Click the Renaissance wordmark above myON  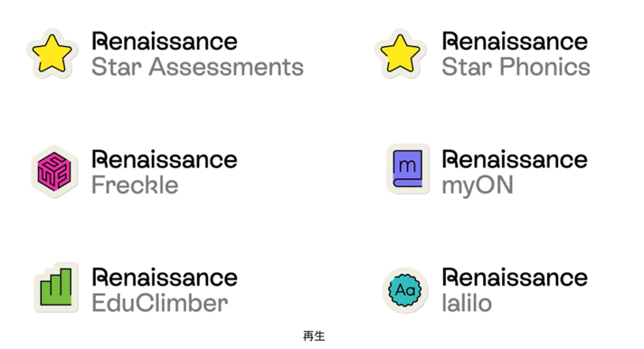[x=515, y=159]
